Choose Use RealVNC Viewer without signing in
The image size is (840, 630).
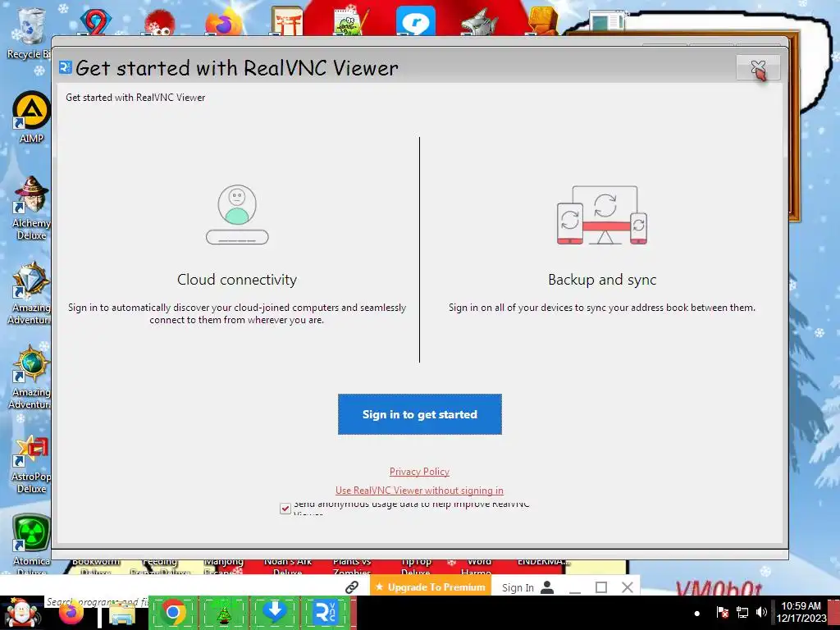point(419,491)
